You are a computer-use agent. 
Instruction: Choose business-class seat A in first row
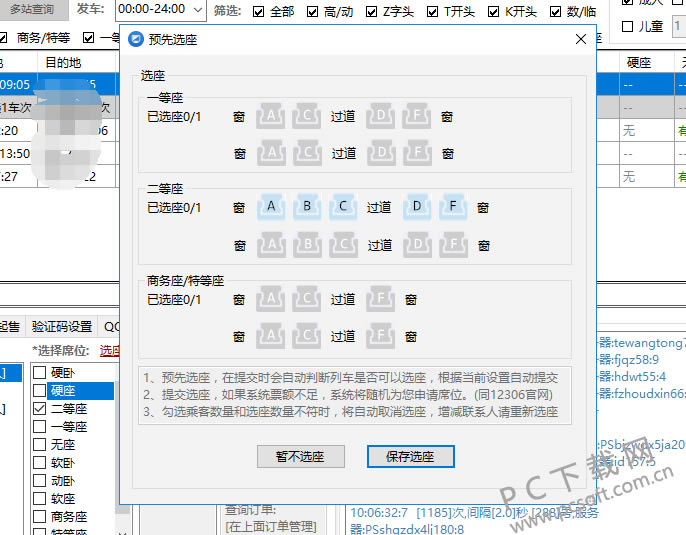[271, 299]
